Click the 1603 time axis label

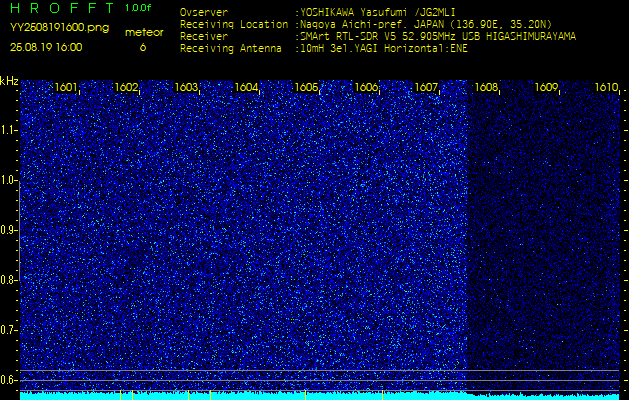[x=187, y=87]
